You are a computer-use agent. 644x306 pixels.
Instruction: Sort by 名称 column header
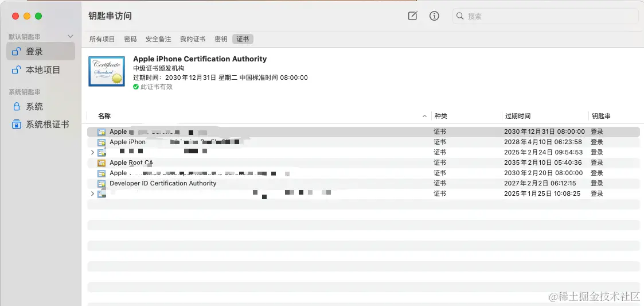(x=104, y=117)
